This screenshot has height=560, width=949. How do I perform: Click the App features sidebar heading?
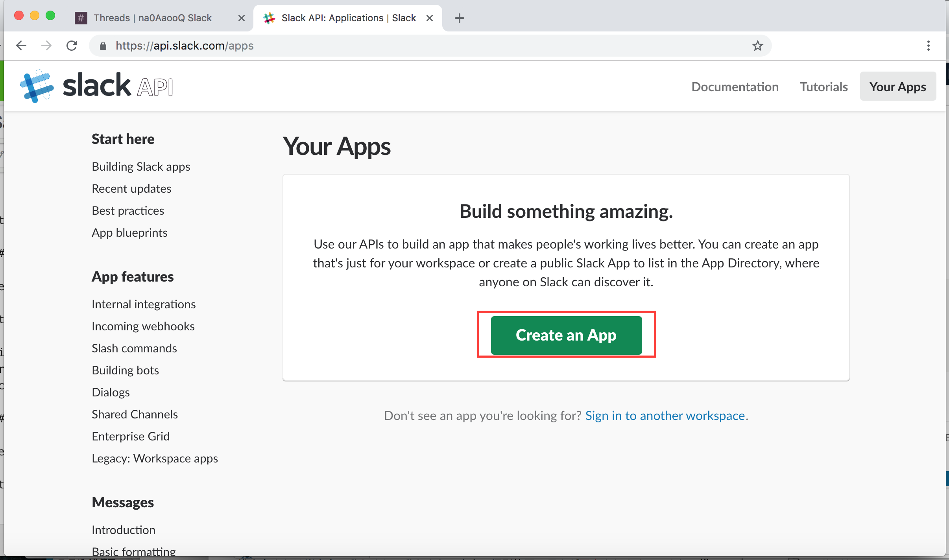click(133, 277)
